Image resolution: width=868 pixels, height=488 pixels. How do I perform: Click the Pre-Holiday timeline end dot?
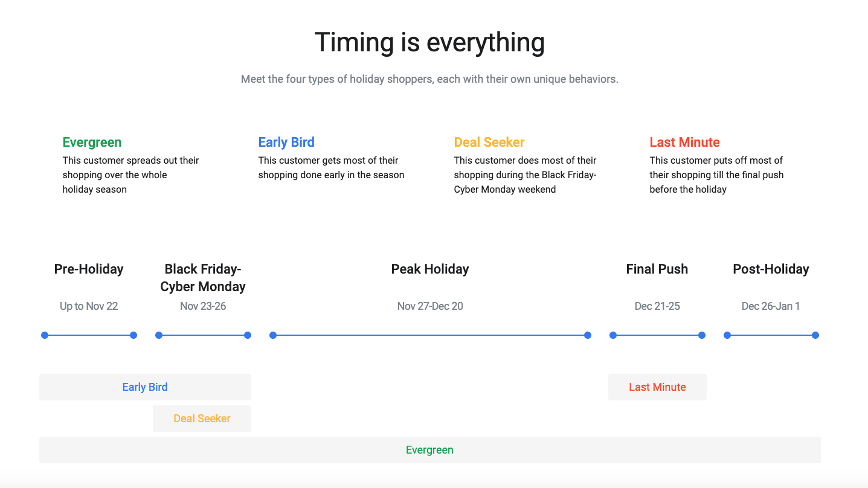[x=133, y=335]
